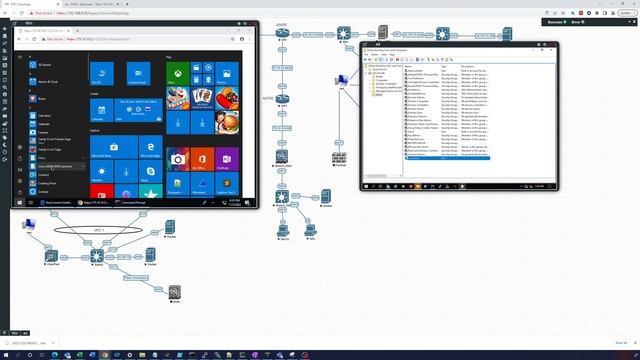Switch to the ad tab at bottom-left

[25, 333]
